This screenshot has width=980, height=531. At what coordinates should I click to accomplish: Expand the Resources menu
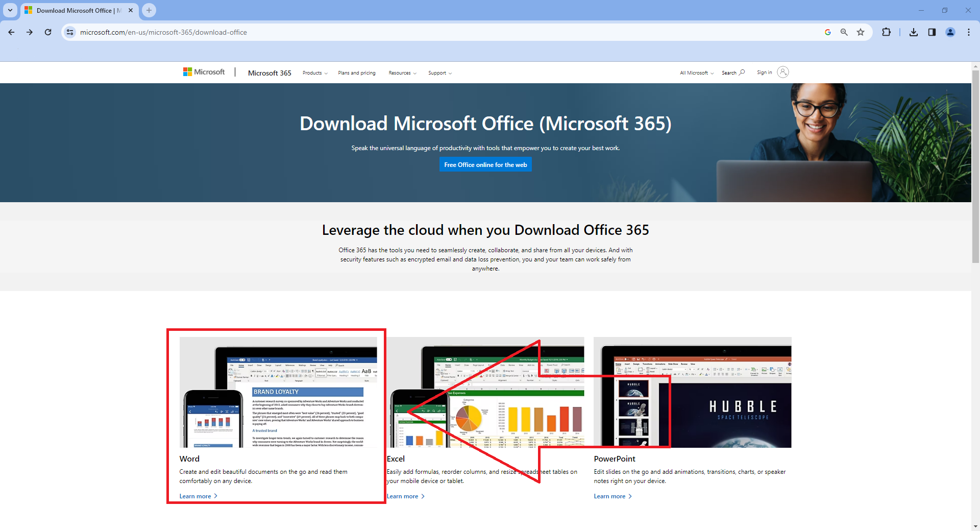point(403,73)
